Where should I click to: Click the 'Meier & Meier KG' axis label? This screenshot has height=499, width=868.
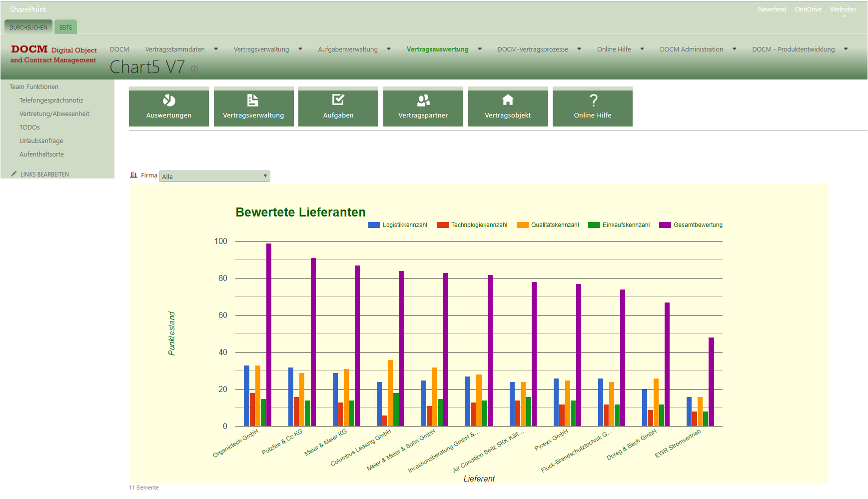(x=325, y=442)
